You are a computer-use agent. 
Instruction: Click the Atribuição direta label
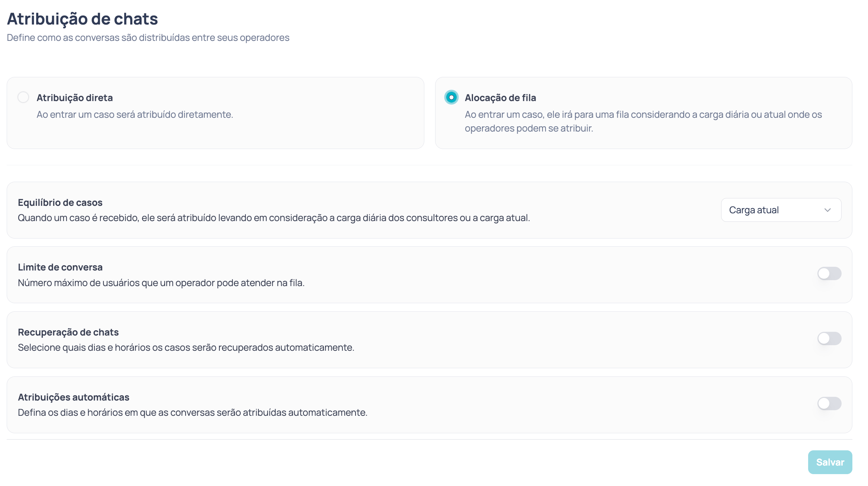point(75,98)
